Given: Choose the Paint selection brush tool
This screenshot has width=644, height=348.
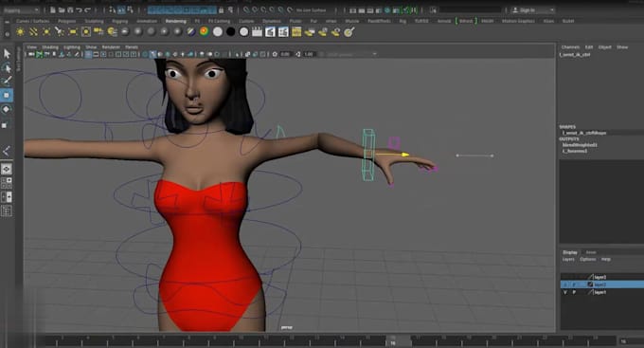Looking at the screenshot, I should point(7,81).
